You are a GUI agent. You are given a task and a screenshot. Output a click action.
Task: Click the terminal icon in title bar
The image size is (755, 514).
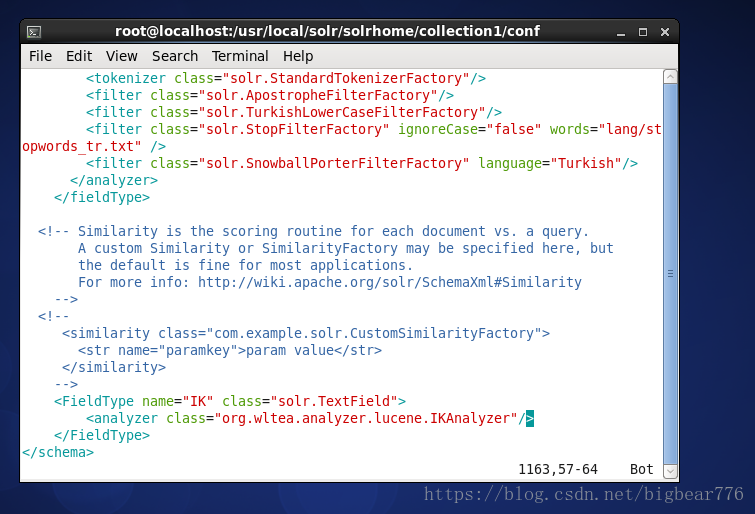coord(34,32)
